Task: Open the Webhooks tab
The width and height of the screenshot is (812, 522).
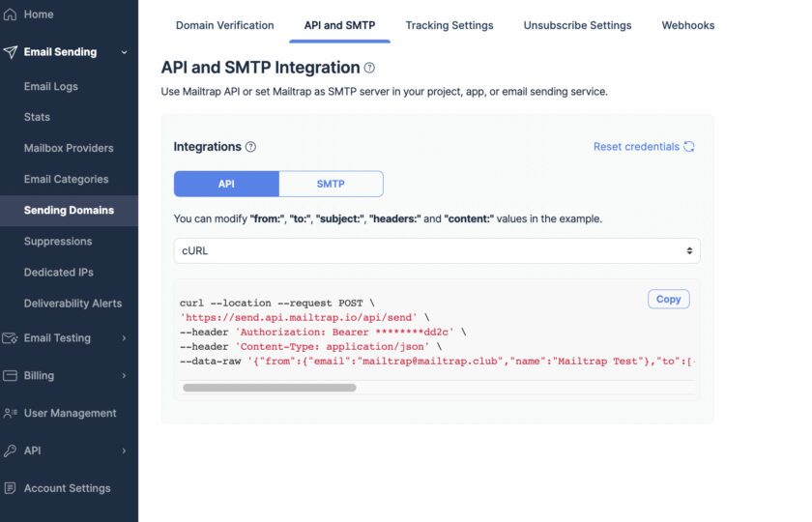Action: coord(688,25)
